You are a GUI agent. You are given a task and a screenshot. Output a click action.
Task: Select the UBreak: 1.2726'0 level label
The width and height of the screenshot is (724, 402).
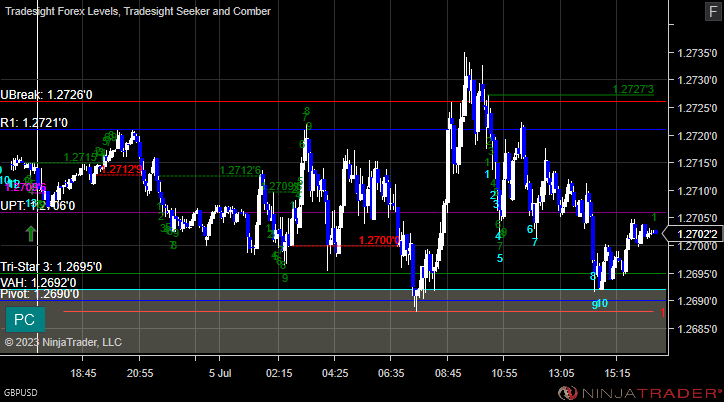click(x=46, y=95)
